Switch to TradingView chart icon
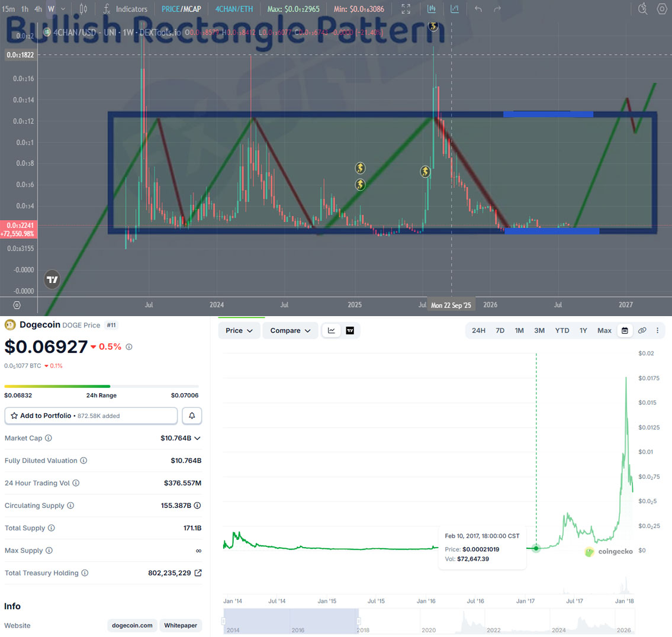Screen dimensions: 672x637 click(x=350, y=330)
